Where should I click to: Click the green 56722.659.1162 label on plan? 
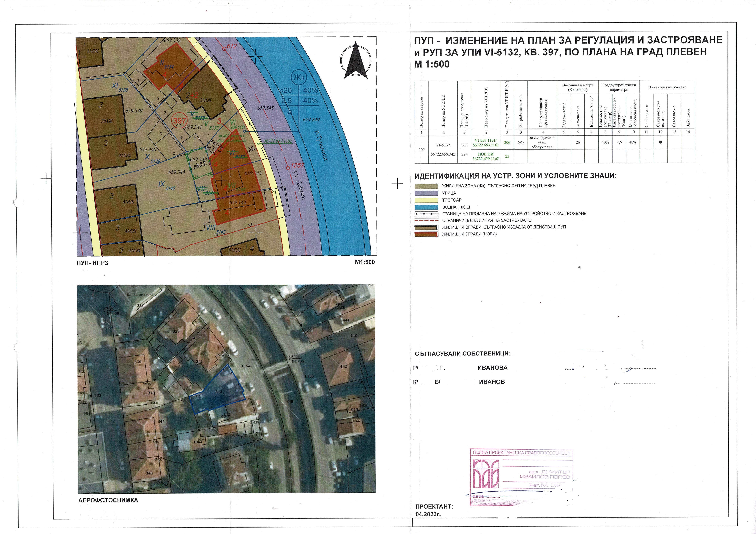click(x=278, y=141)
